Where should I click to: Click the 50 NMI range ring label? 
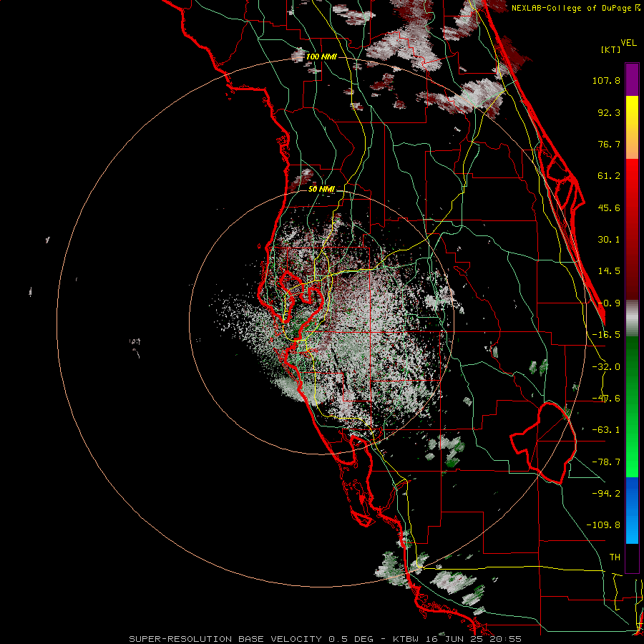tap(321, 189)
